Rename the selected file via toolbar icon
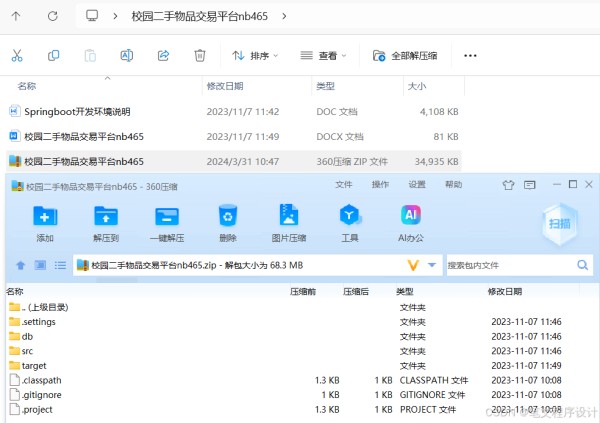Screen dimensions: 600x423 [127, 56]
